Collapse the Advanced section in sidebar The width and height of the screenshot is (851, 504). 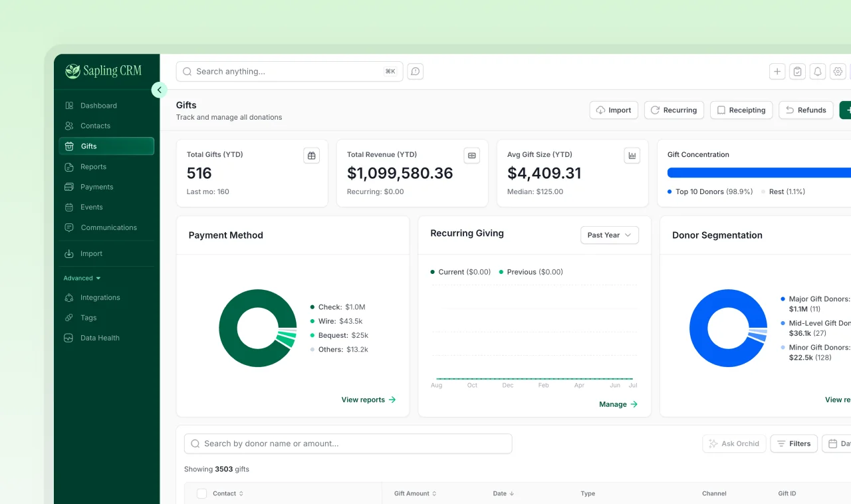coord(82,278)
